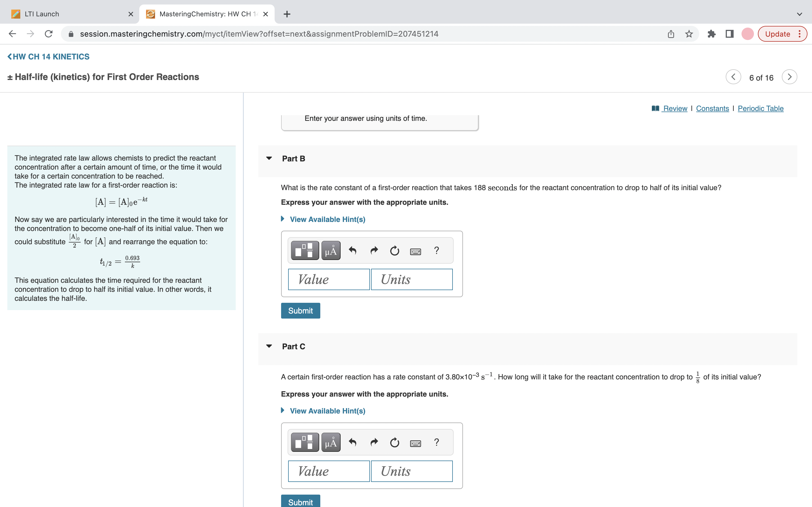Reset the Part B answer with circular arrow
The height and width of the screenshot is (507, 812).
(395, 250)
